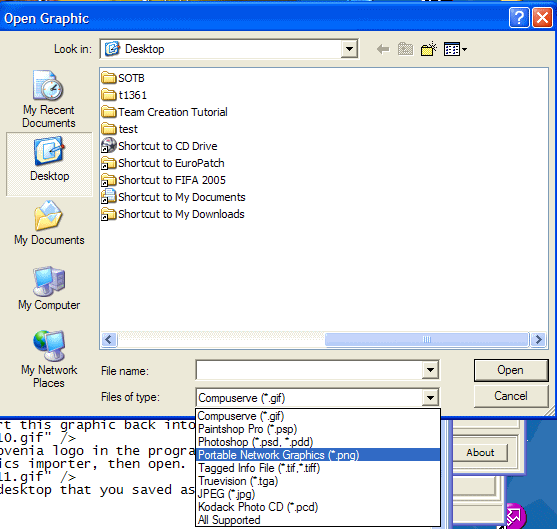Click inside the File name field
The height and width of the screenshot is (529, 557).
tap(309, 370)
